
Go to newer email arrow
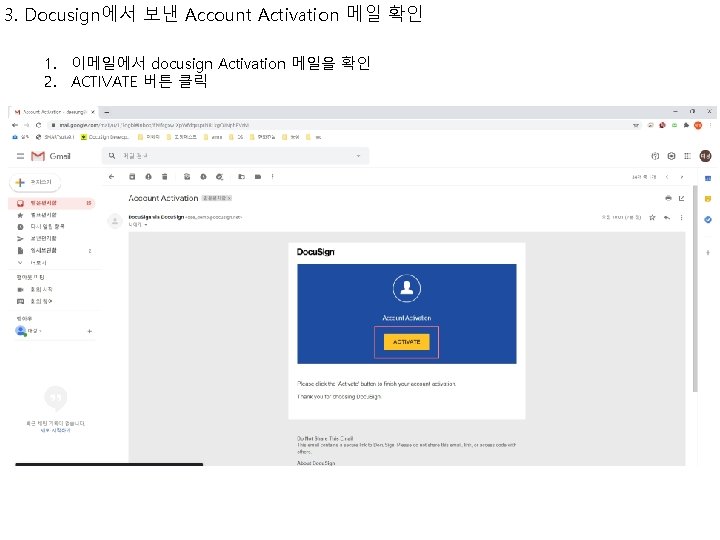(x=667, y=177)
